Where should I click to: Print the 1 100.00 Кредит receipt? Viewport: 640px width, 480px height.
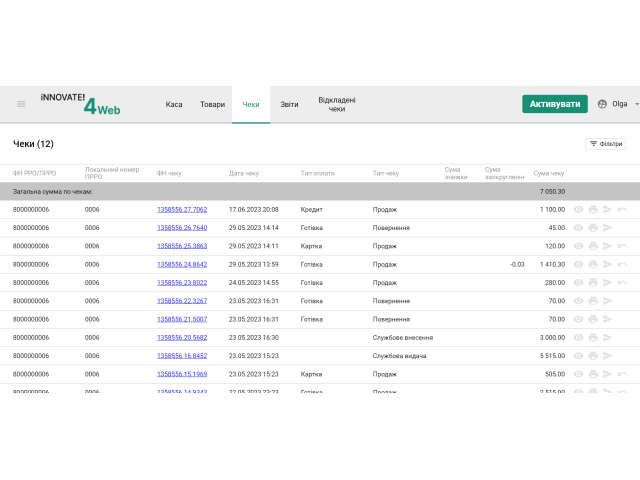pos(593,210)
